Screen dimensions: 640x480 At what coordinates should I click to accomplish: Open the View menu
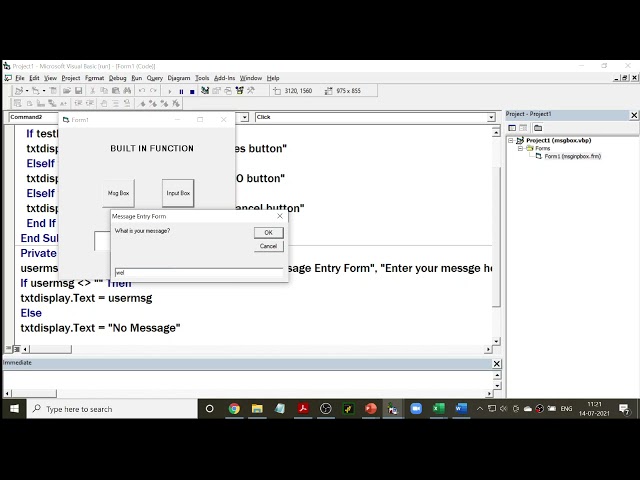pos(50,78)
